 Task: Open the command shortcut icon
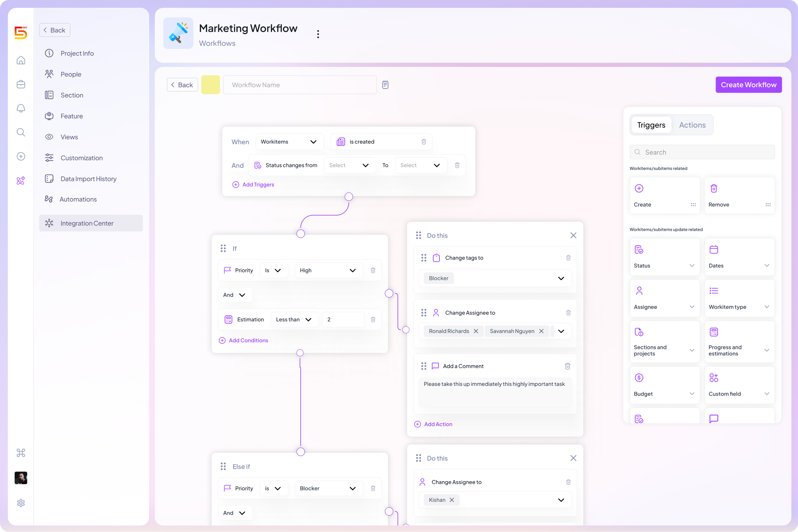point(21,453)
